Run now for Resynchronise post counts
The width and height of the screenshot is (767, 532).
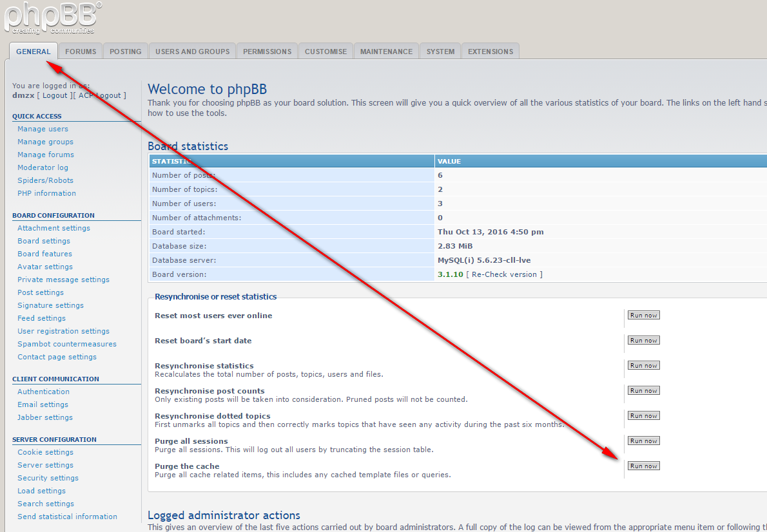click(x=643, y=391)
